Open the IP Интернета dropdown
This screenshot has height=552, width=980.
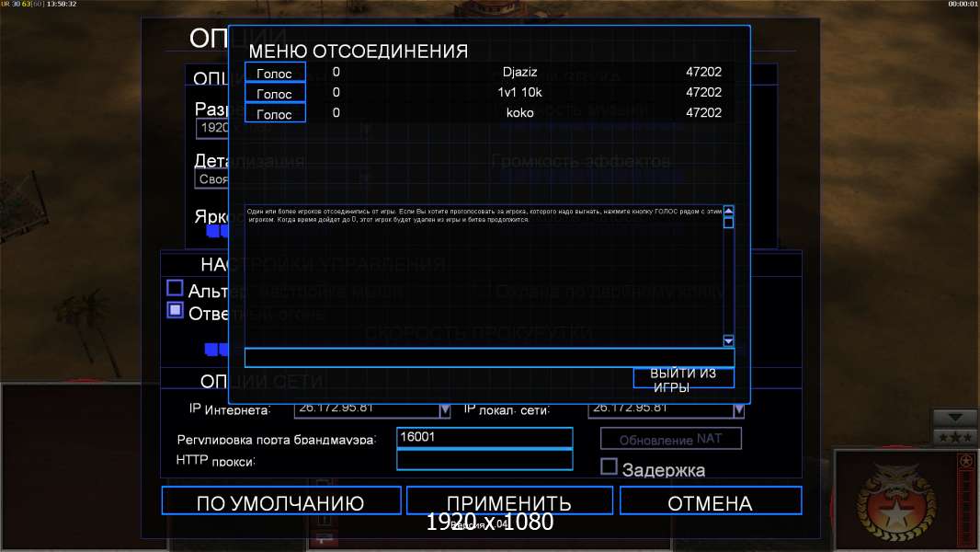coord(444,410)
